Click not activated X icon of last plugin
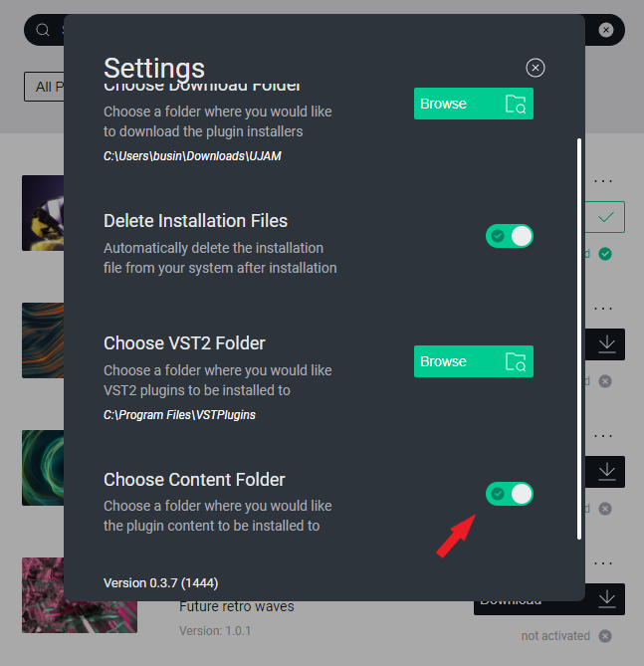 (x=605, y=636)
